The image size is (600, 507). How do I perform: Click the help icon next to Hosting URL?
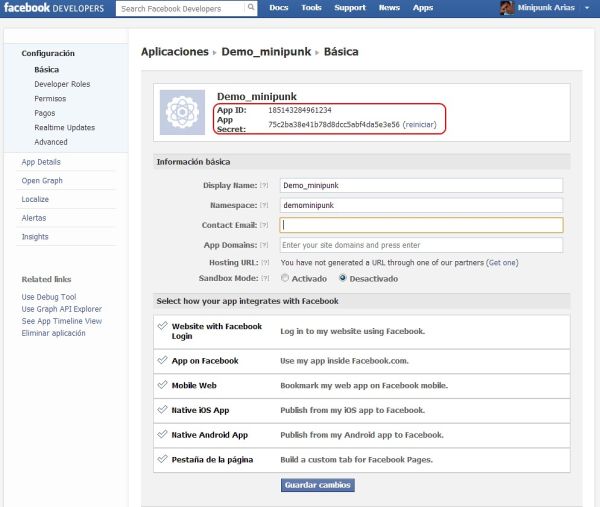pyautogui.click(x=265, y=262)
